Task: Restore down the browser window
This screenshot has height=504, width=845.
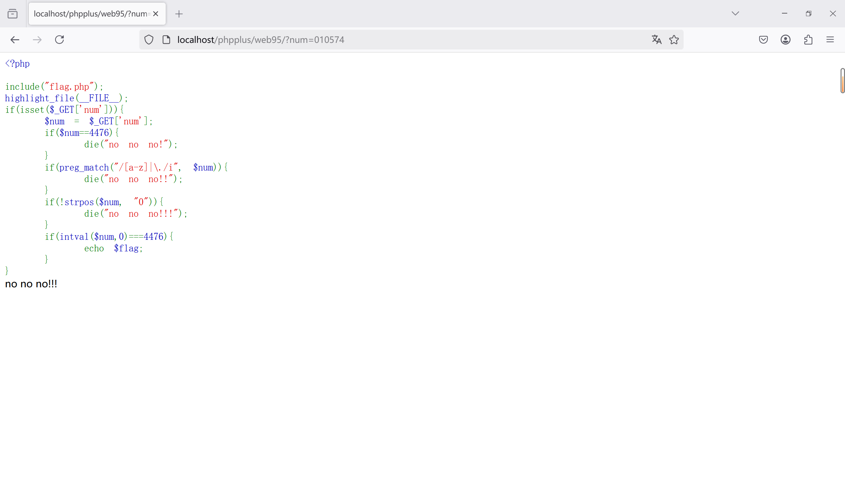Action: [x=808, y=14]
